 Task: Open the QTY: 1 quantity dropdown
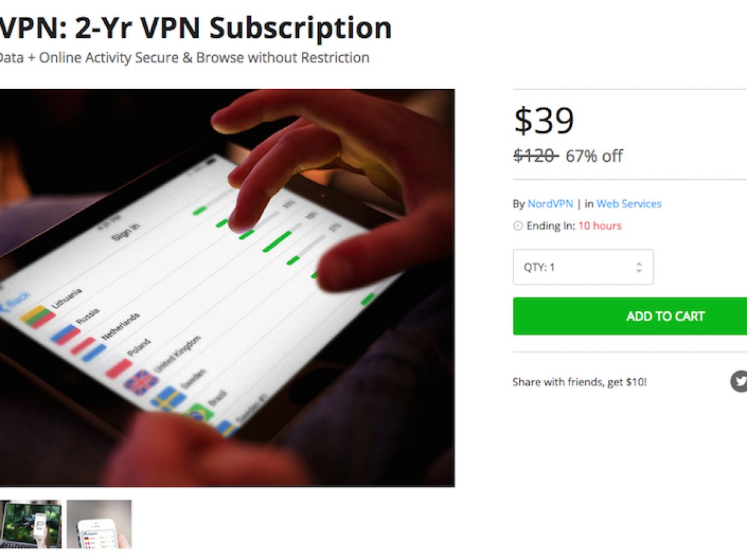pos(583,267)
